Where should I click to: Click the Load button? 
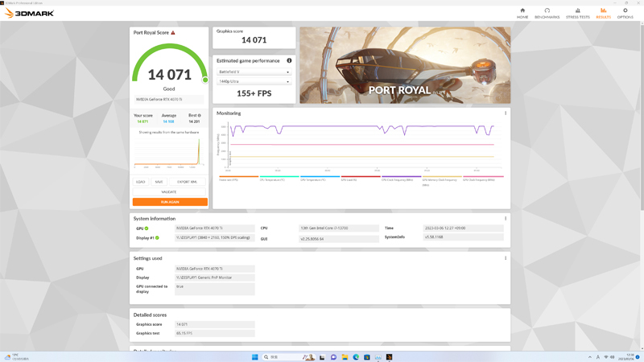(140, 182)
